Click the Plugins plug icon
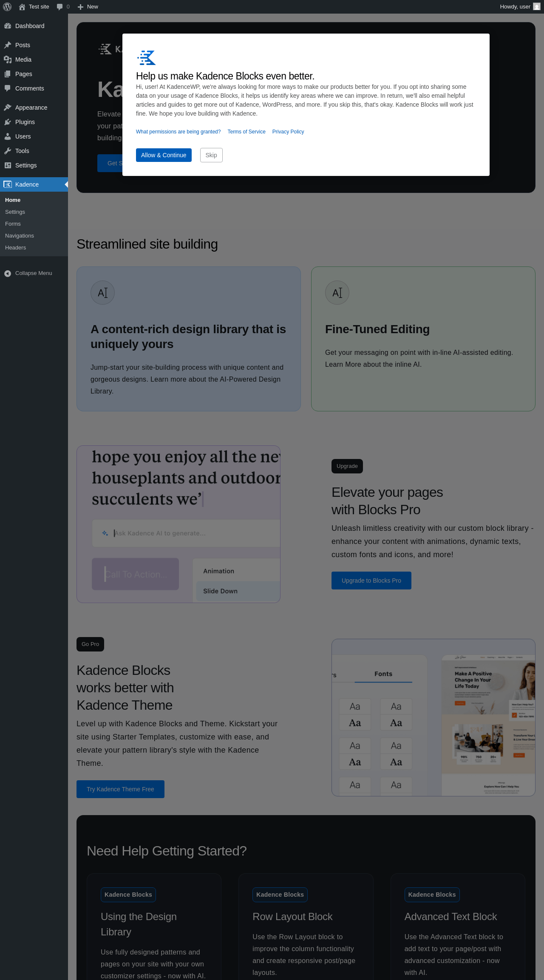The width and height of the screenshot is (544, 980). pyautogui.click(x=8, y=122)
